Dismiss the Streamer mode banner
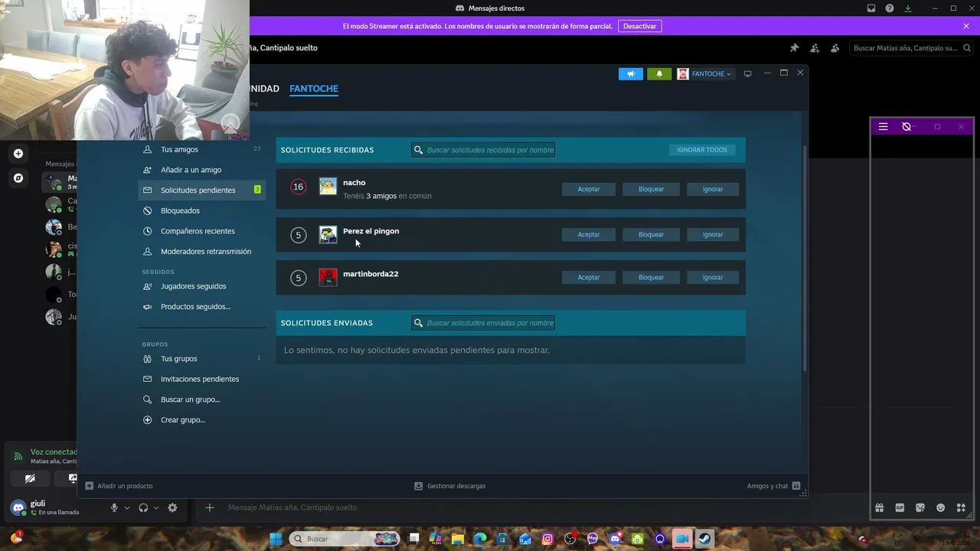Screen dimensions: 980x551 [x=966, y=26]
